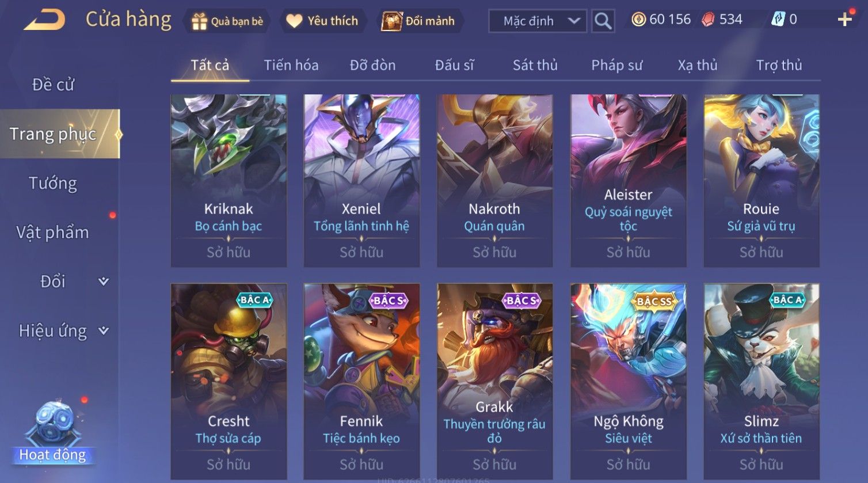The image size is (868, 483).
Task: Open Yêu thích favorites button
Action: (322, 21)
